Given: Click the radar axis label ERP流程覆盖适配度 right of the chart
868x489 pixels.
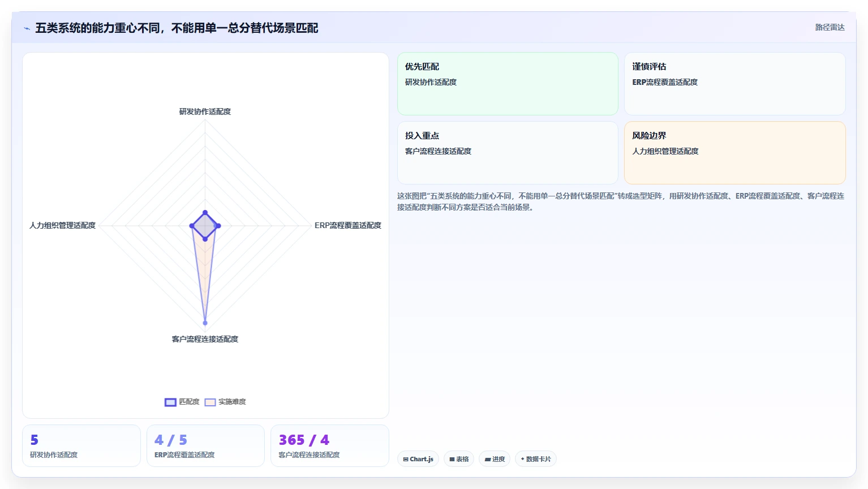Looking at the screenshot, I should [x=348, y=225].
